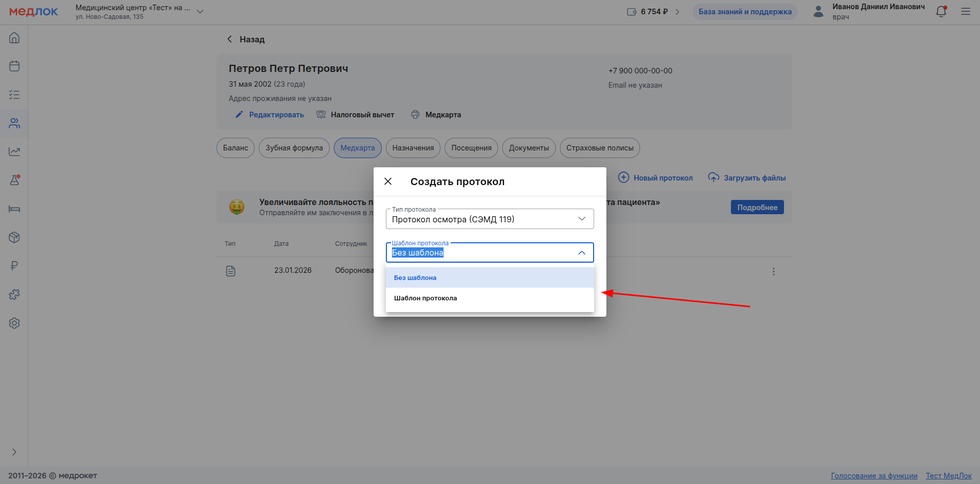Open the calendar icon in sidebar
Viewport: 980px width, 484px height.
(x=14, y=66)
